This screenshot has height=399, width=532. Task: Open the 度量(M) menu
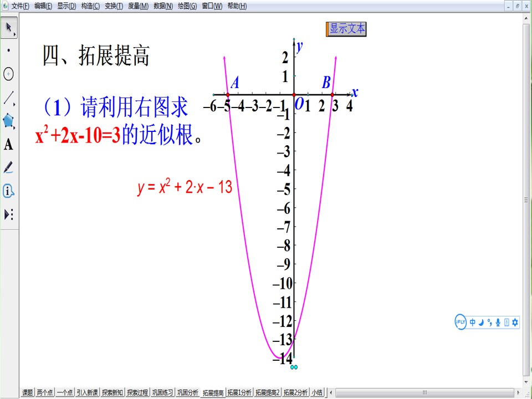tap(138, 6)
